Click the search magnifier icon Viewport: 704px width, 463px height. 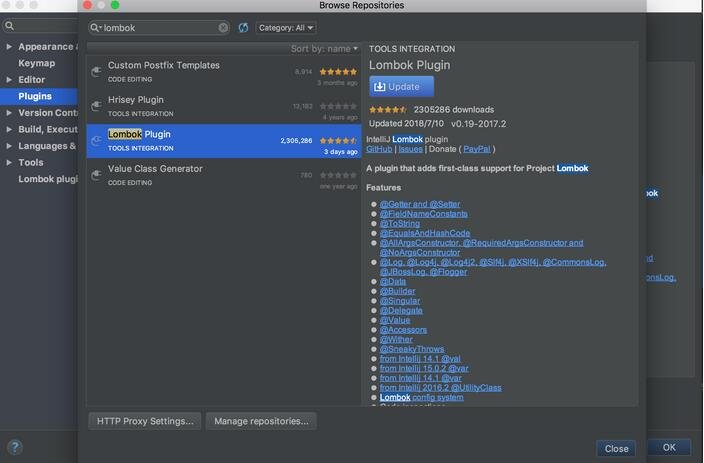[x=96, y=28]
